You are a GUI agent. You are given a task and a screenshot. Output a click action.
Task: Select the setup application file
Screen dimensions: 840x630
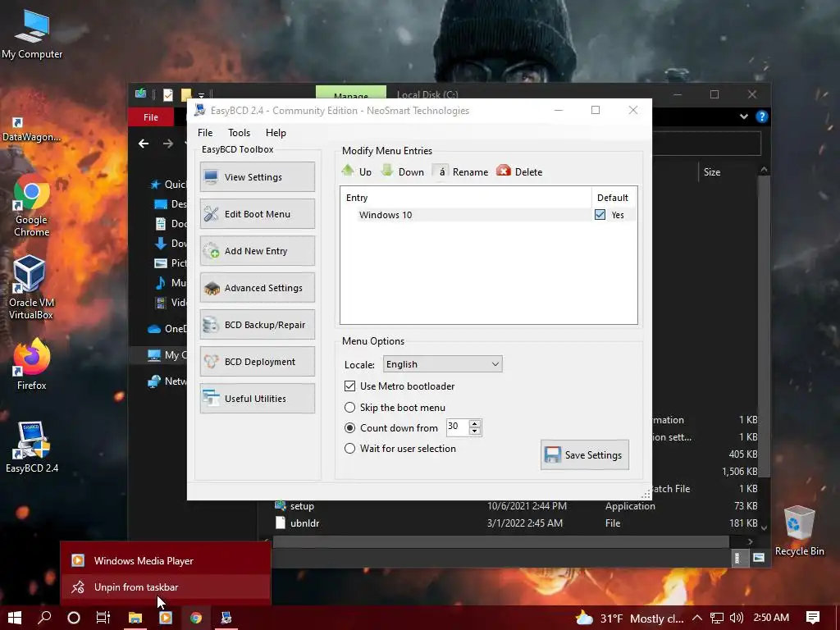click(x=302, y=505)
